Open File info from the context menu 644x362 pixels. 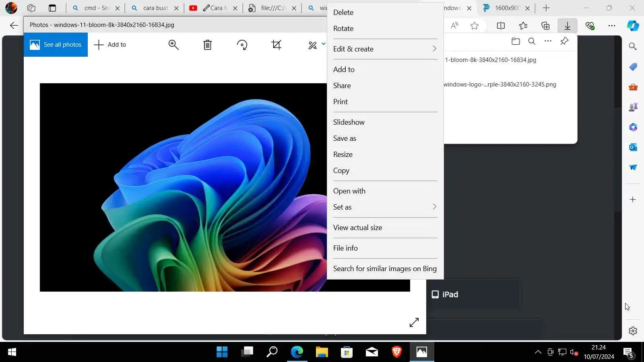(x=345, y=248)
